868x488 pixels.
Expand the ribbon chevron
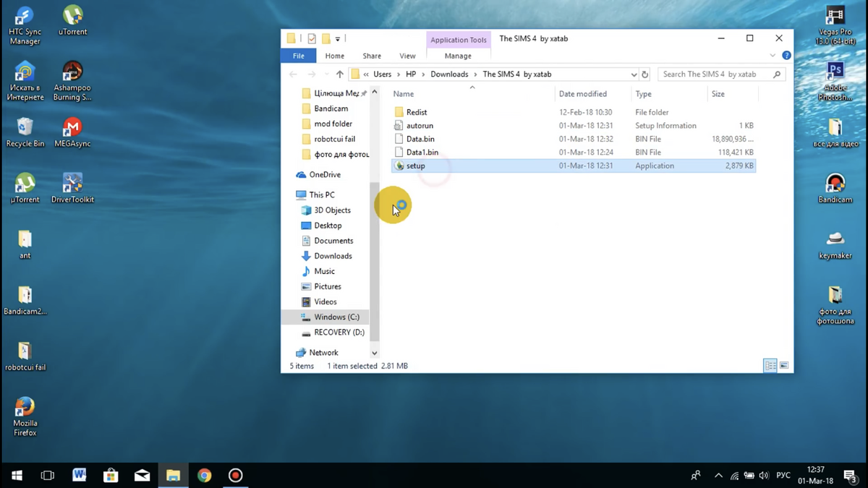[x=774, y=56]
